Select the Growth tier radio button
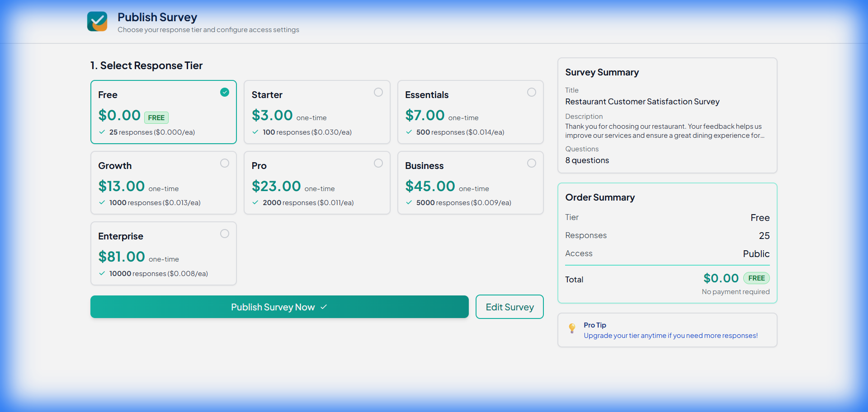 225,163
